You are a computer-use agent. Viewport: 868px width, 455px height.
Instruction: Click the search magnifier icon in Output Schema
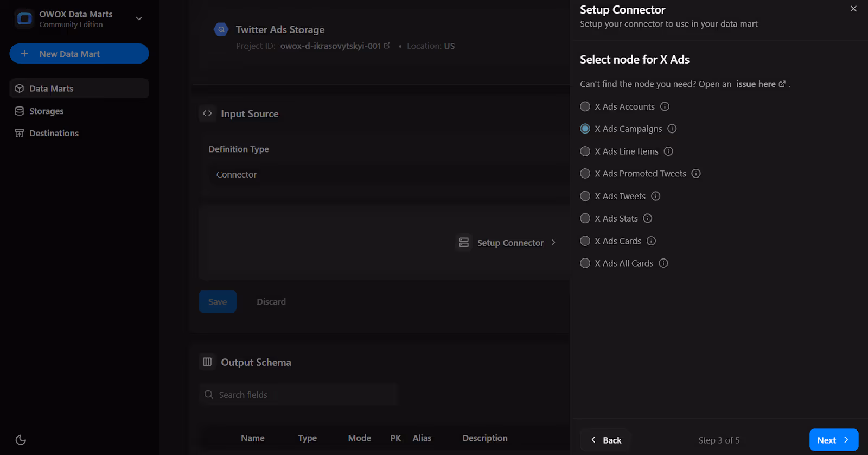point(209,395)
